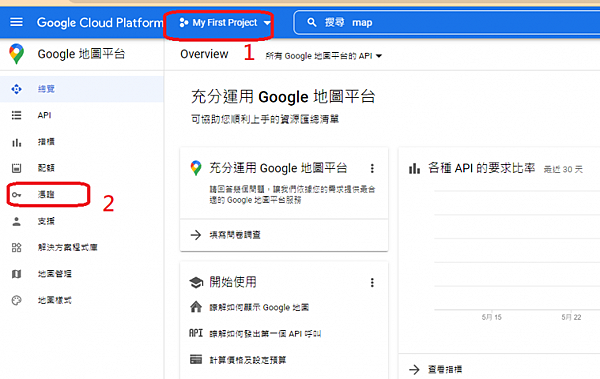The height and width of the screenshot is (379, 600).
Task: Open the hamburger navigation menu
Action: [x=16, y=22]
